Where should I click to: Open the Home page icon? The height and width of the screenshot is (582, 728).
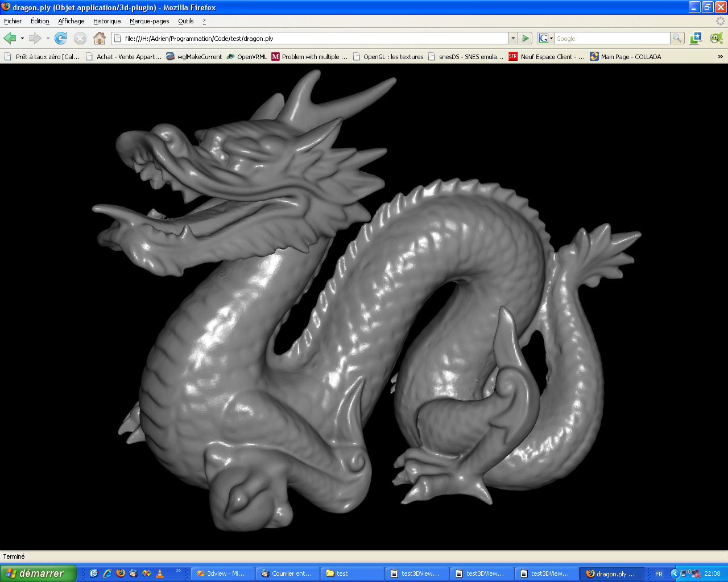tap(100, 38)
